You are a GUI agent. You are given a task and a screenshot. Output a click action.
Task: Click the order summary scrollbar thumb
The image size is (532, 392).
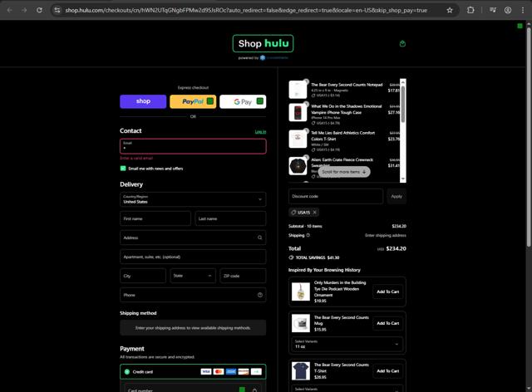(x=402, y=104)
